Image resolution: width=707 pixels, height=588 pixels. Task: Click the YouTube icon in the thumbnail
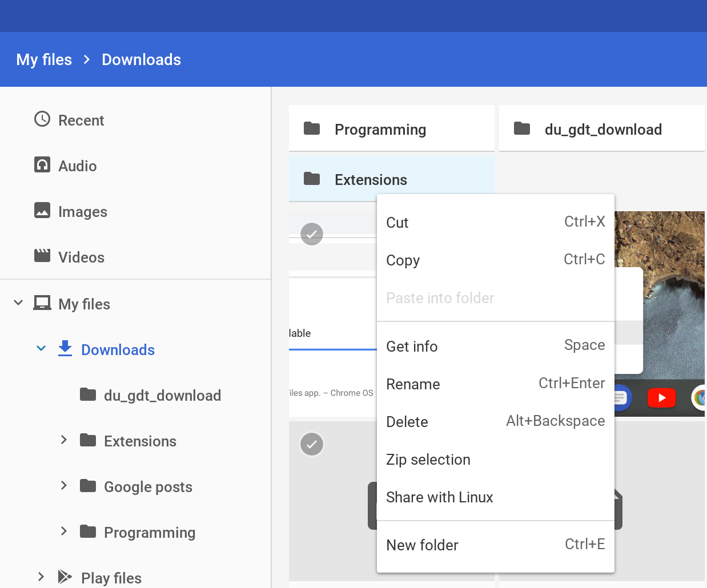661,398
